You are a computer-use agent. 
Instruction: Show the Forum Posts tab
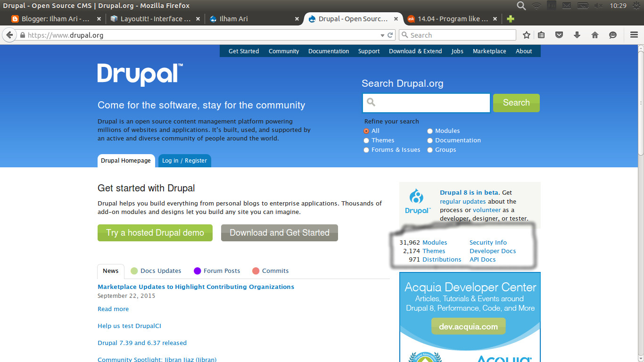[x=217, y=271]
